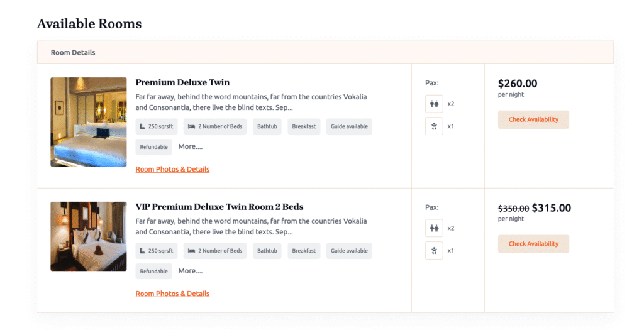Click child pax icon for Premium Deluxe Twin
The width and height of the screenshot is (644, 335).
pyautogui.click(x=434, y=126)
